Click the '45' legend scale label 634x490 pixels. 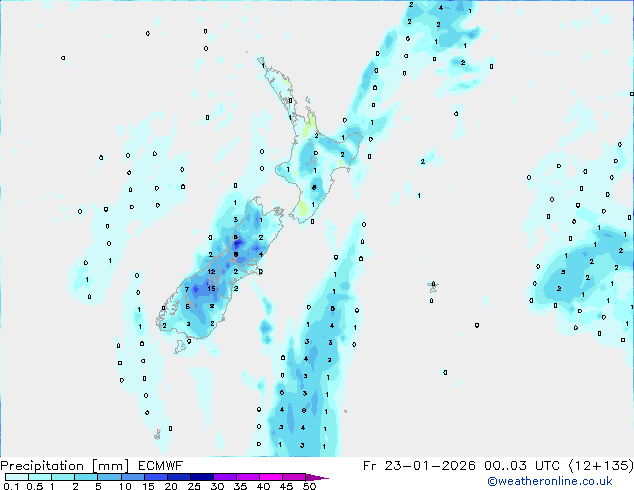coord(286,486)
